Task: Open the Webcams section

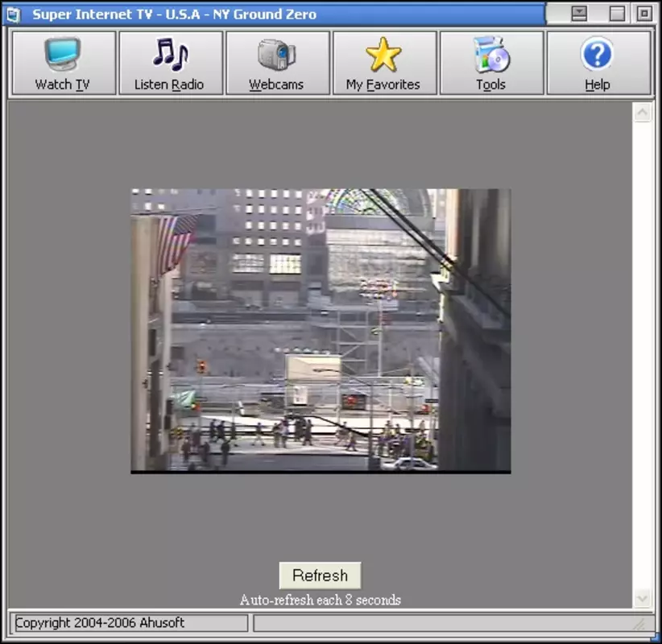Action: [278, 63]
